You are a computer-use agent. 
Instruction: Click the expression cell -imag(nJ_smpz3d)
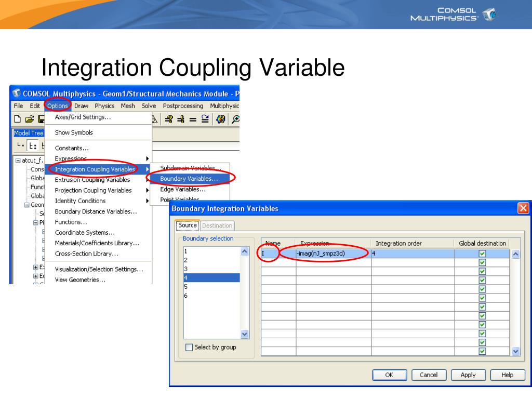pyautogui.click(x=334, y=254)
